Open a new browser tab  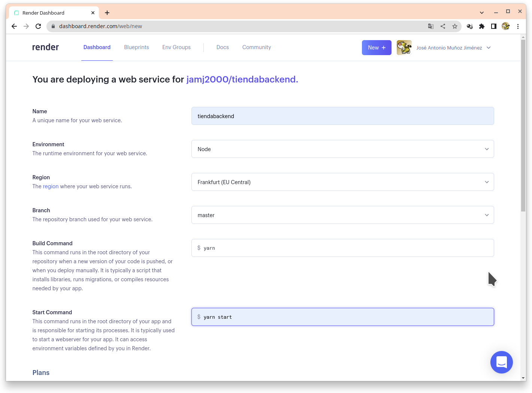[x=107, y=13]
